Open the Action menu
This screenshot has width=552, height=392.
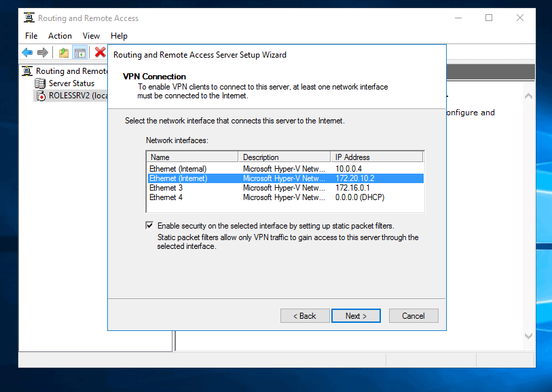60,36
